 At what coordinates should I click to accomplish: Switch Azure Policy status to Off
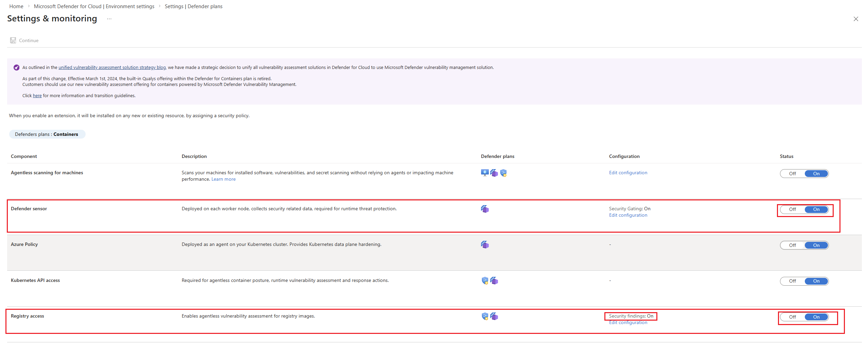pyautogui.click(x=792, y=245)
